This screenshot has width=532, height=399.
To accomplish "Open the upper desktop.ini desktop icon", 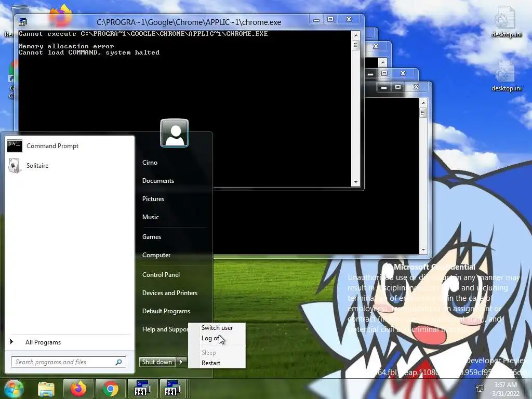I will tap(506, 22).
